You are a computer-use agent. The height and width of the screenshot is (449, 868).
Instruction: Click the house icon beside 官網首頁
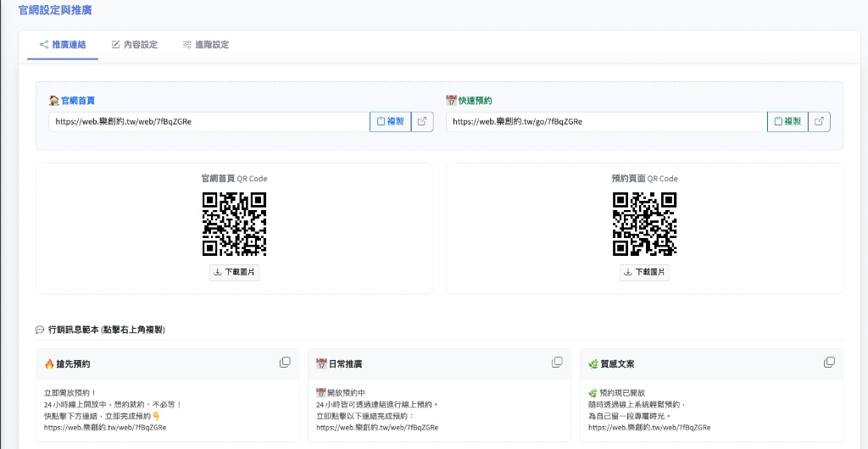53,100
